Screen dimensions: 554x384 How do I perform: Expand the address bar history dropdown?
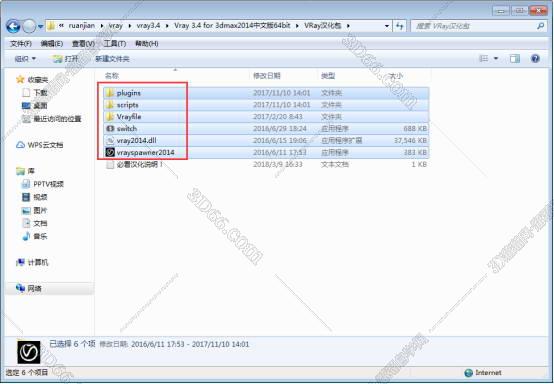387,26
